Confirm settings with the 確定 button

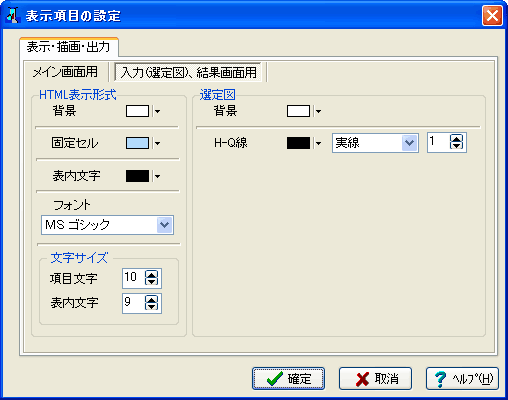pos(288,379)
